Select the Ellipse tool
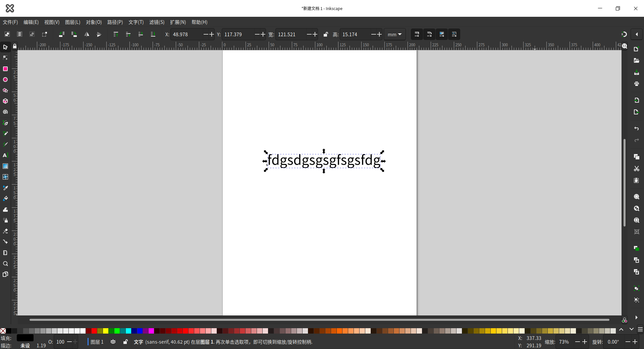This screenshot has height=349, width=644. click(5, 80)
